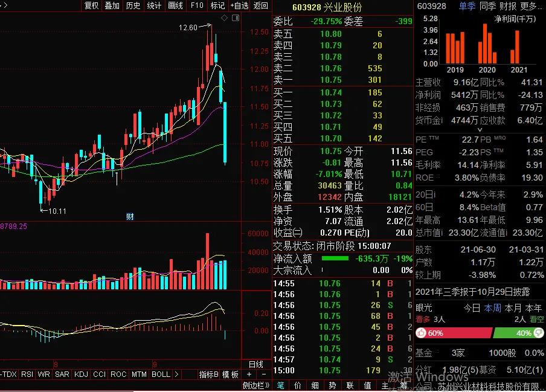Switch to the 同季 same-quarter view
The image size is (546, 392).
[488, 6]
